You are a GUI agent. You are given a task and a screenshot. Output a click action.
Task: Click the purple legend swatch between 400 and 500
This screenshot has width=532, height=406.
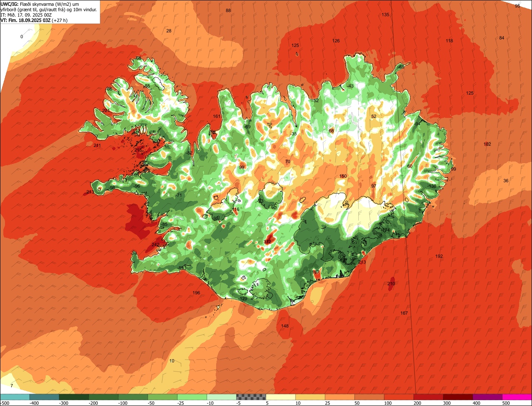(x=487, y=397)
